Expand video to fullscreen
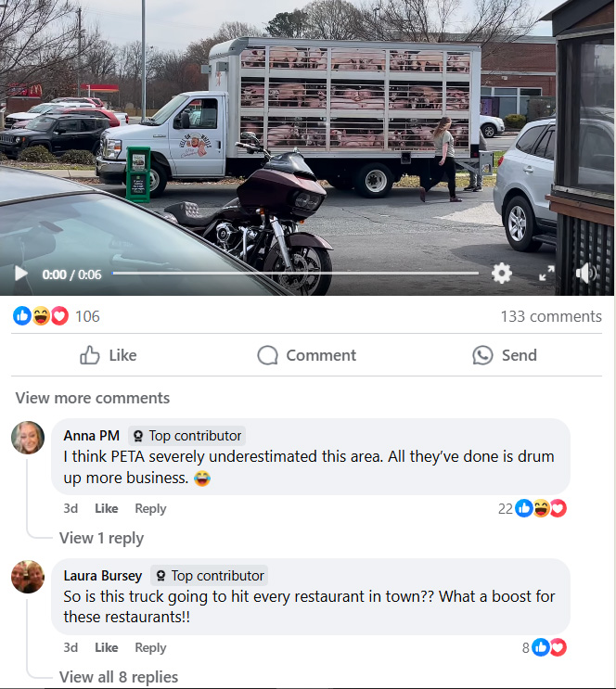Image resolution: width=616 pixels, height=689 pixels. point(546,274)
